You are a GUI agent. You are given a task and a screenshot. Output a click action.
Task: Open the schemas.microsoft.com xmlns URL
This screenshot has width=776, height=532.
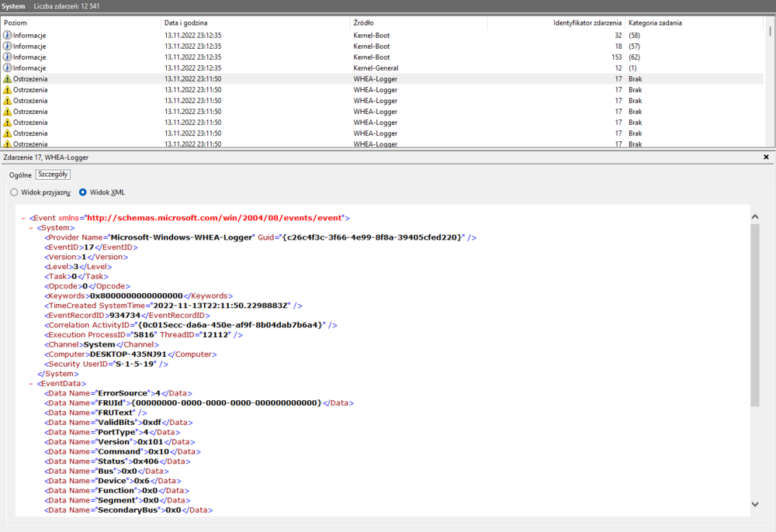coord(215,218)
